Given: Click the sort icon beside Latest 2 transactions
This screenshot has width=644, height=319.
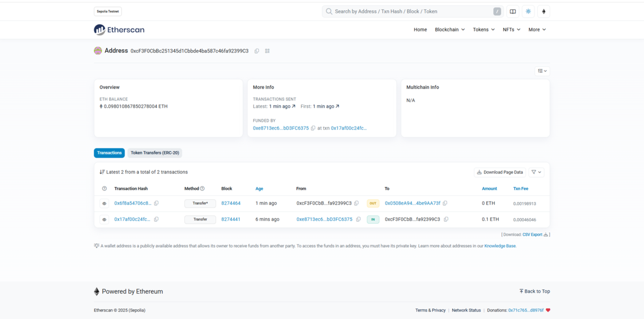Looking at the screenshot, I should [x=102, y=172].
